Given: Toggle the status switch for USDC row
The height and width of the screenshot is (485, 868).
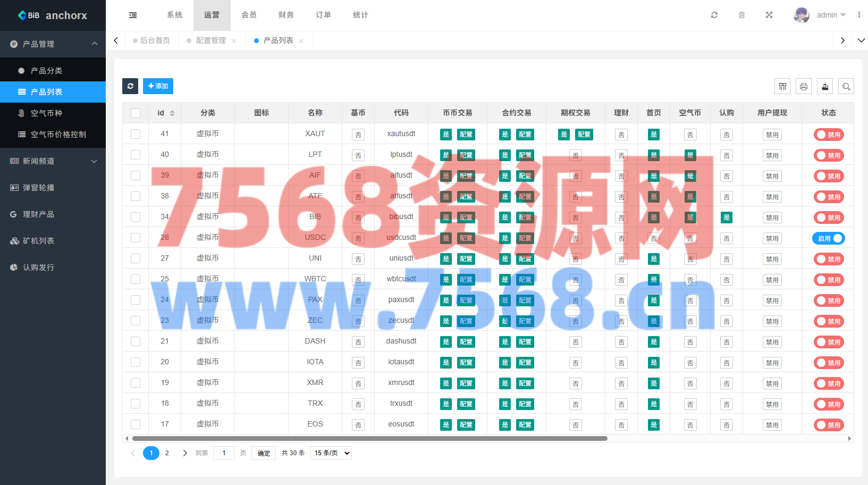Looking at the screenshot, I should pos(828,238).
